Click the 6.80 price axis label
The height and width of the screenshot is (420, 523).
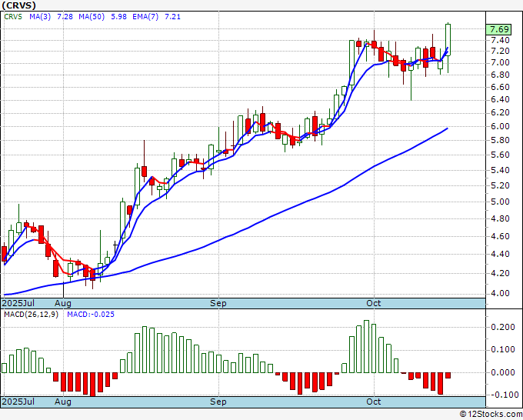tap(500, 75)
